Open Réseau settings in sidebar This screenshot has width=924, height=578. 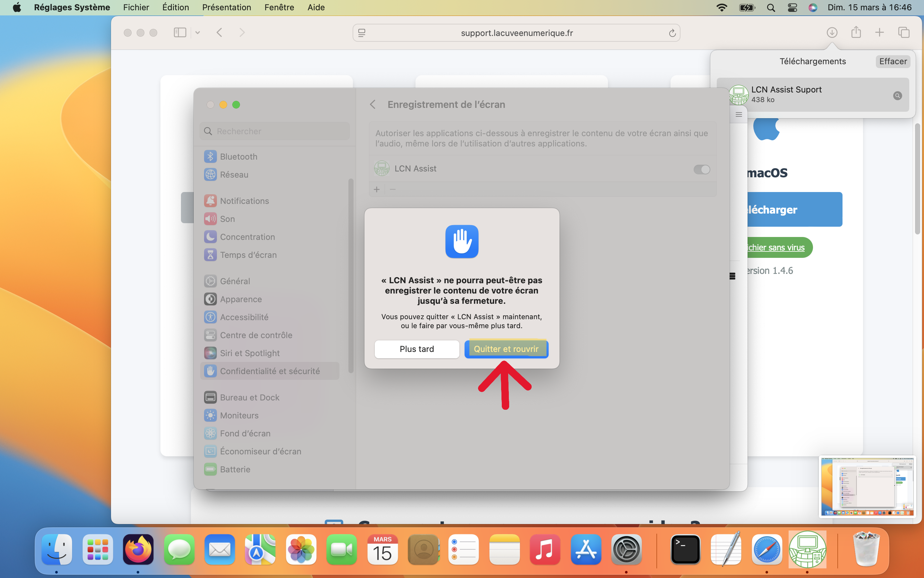[x=269, y=174]
